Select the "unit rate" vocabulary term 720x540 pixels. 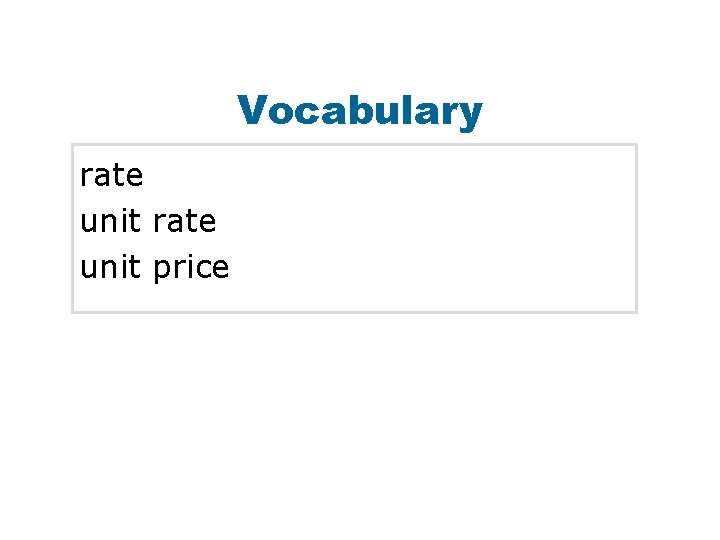tap(148, 221)
